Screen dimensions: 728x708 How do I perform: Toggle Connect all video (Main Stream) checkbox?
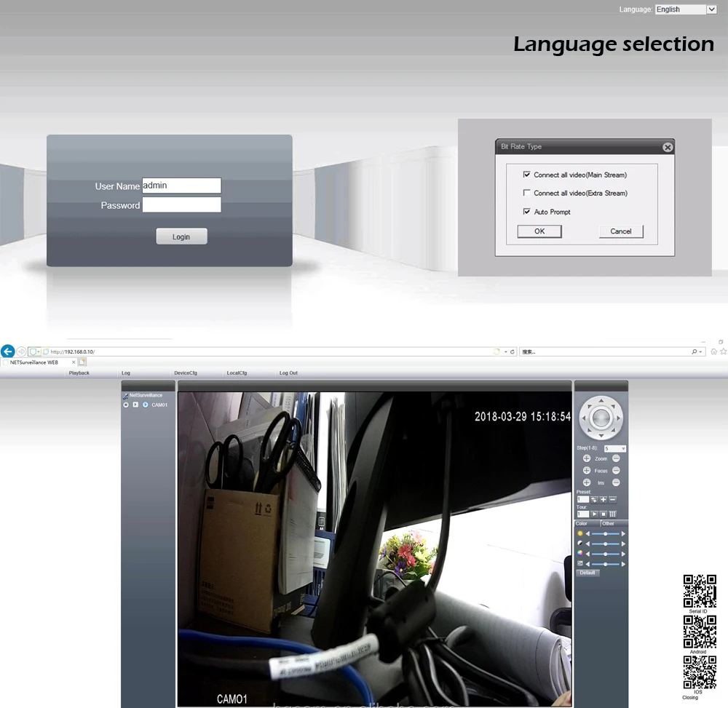526,175
